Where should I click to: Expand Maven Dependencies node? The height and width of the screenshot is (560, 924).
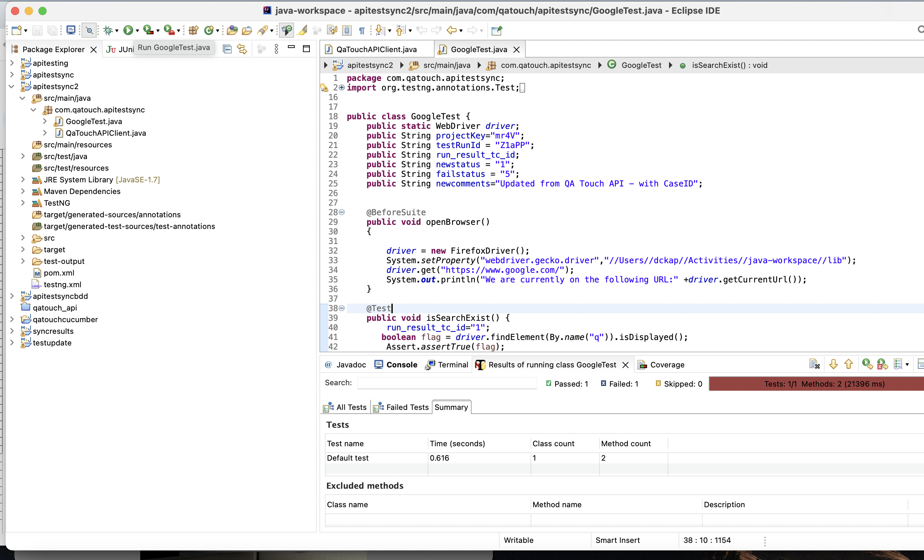click(23, 191)
